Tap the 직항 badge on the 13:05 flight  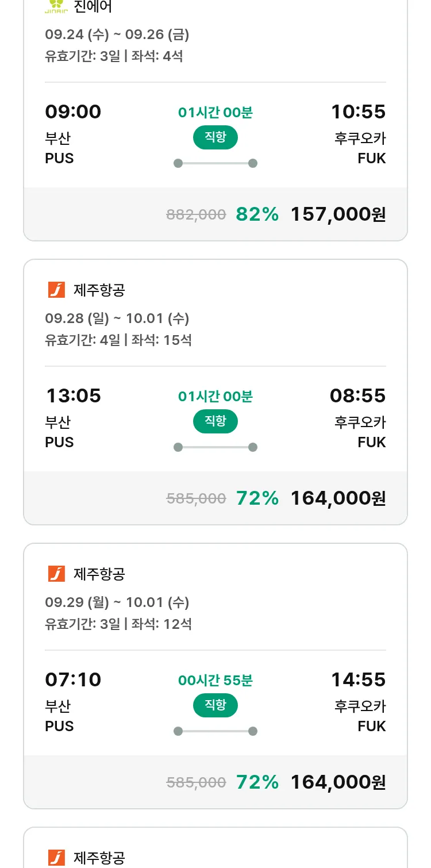(215, 421)
